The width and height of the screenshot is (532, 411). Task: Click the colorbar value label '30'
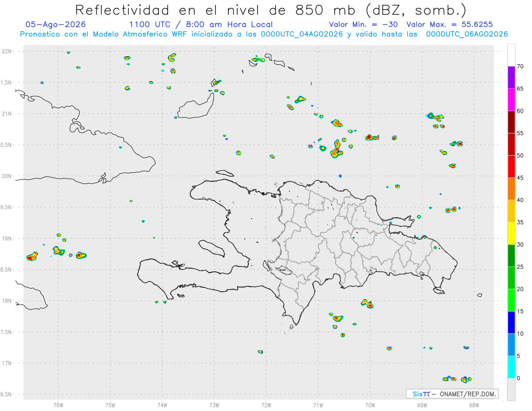tap(520, 245)
